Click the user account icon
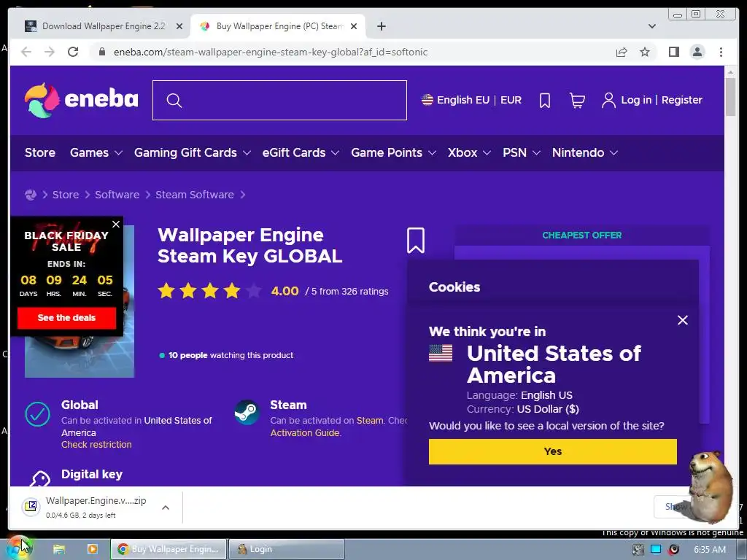Screen dimensions: 747x560 tap(608, 100)
